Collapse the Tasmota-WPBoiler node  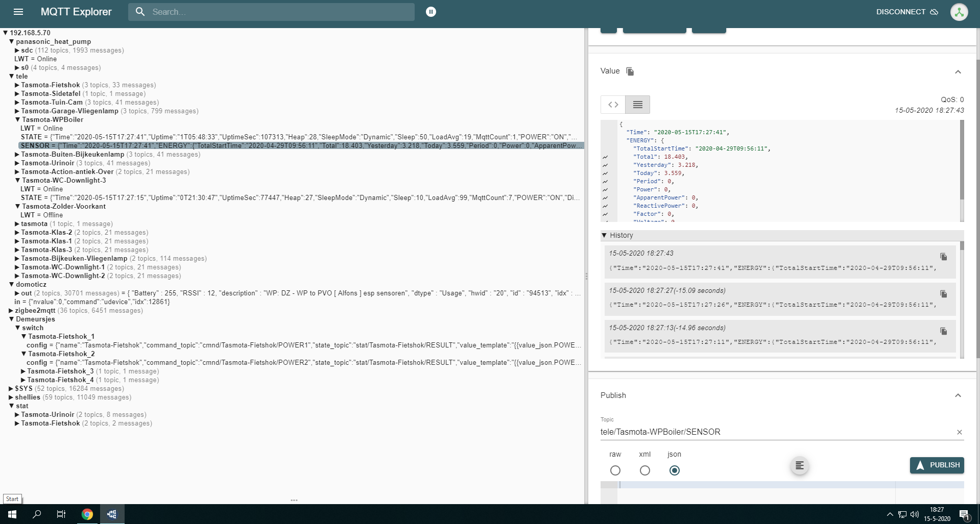[x=17, y=119]
